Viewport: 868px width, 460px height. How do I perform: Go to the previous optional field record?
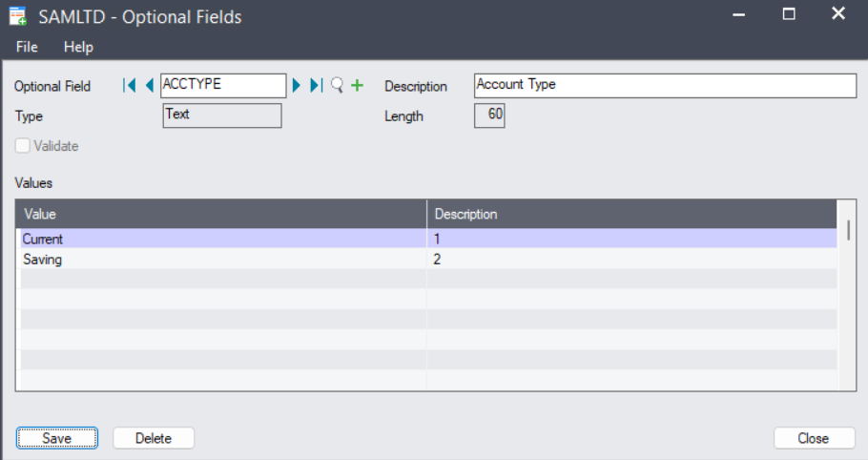pos(149,86)
